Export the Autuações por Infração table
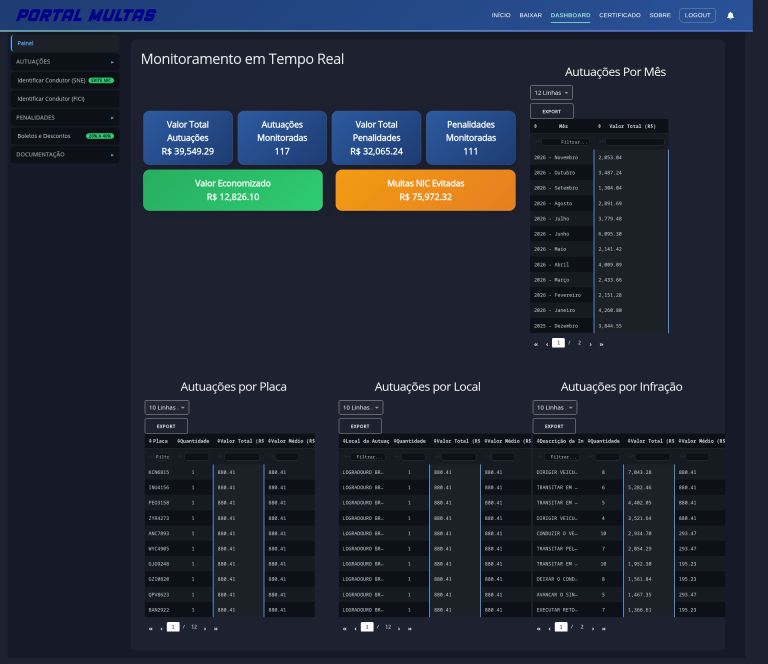 click(554, 426)
